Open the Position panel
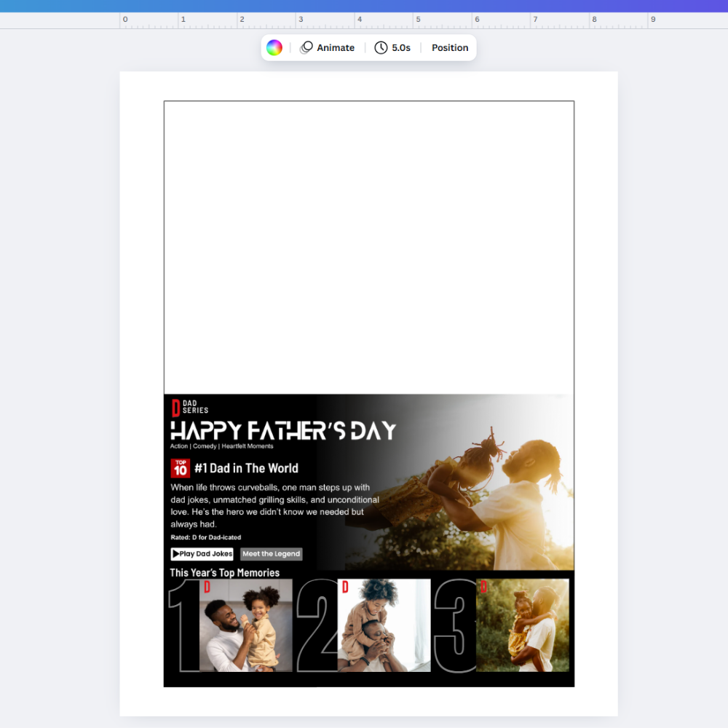Image resolution: width=728 pixels, height=728 pixels. pyautogui.click(x=450, y=47)
